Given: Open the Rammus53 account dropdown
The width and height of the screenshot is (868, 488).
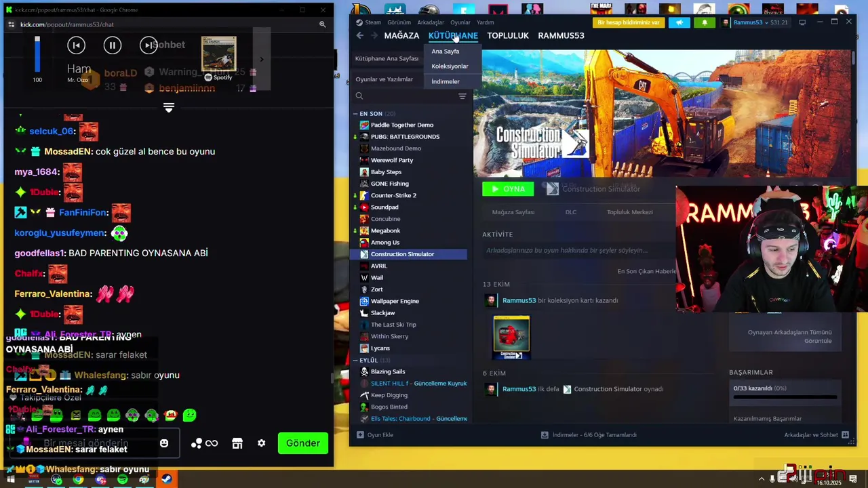Looking at the screenshot, I should (x=755, y=22).
